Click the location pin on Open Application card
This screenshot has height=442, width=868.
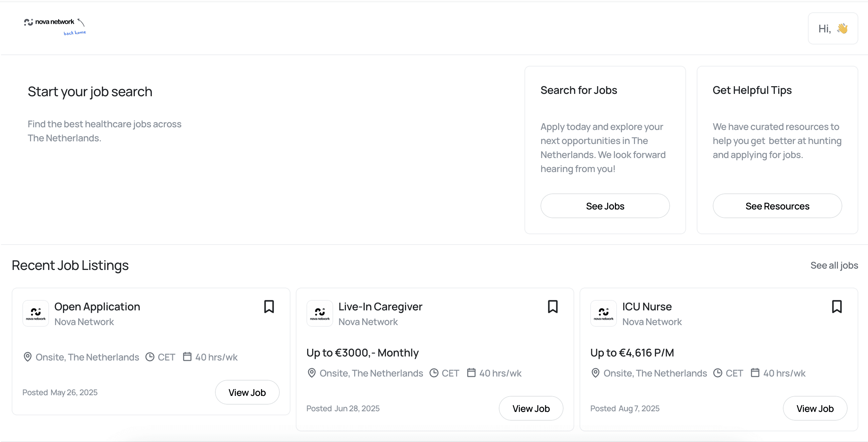28,357
